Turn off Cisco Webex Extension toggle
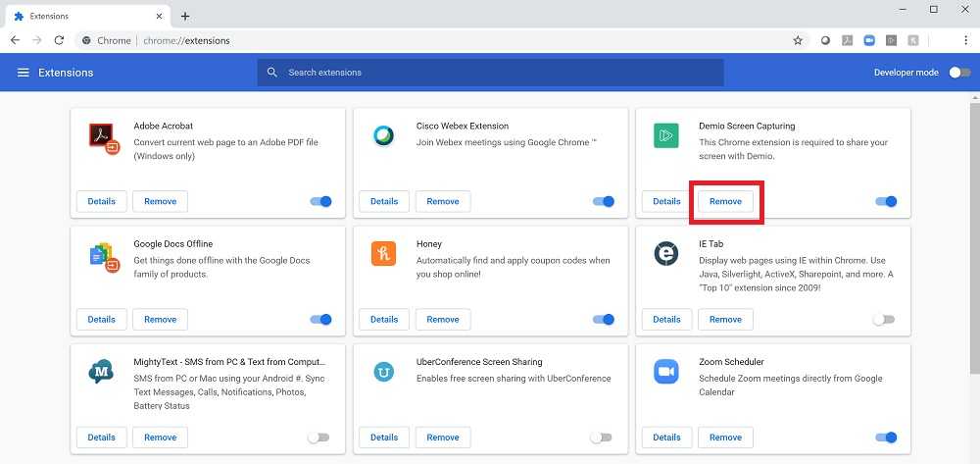Viewport: 980px width, 464px height. pos(603,201)
